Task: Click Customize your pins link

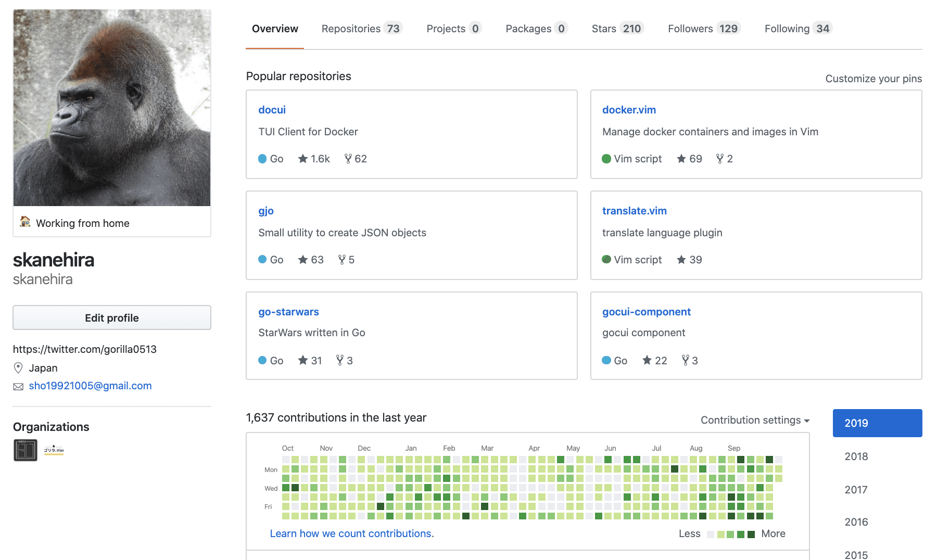Action: click(873, 79)
